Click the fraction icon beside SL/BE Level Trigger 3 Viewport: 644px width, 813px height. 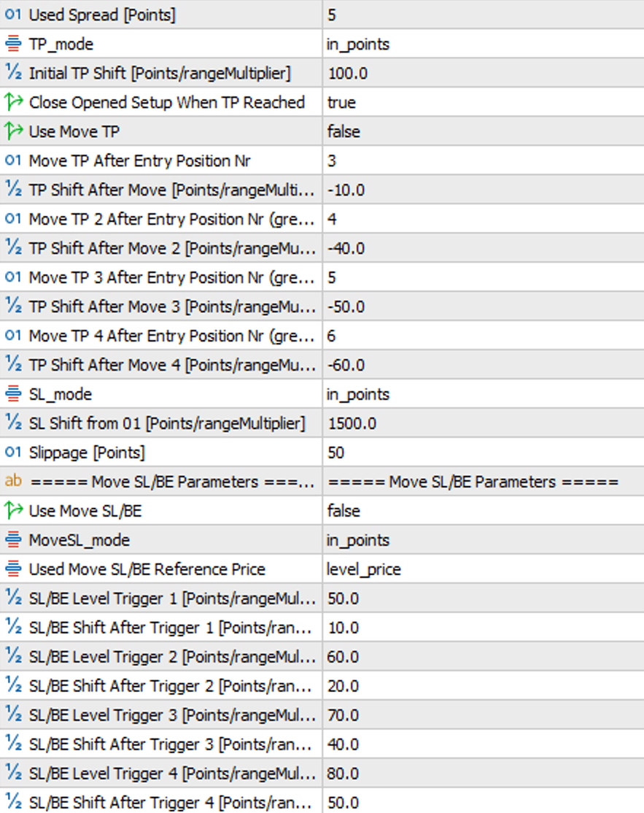pos(13,714)
